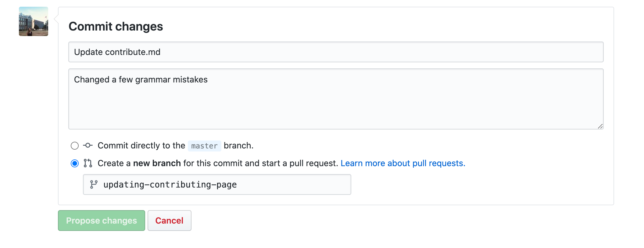
Task: Open 'Learn more about pull requests' link
Action: [x=403, y=163]
